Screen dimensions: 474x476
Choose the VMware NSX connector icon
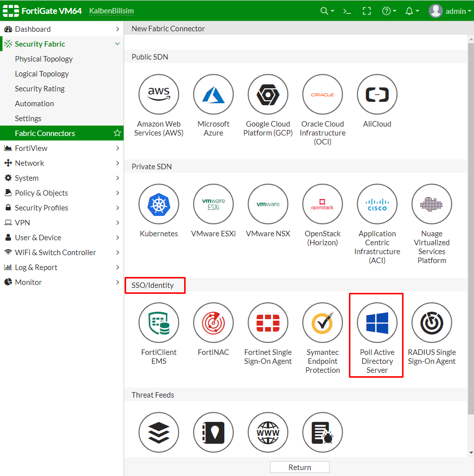click(x=268, y=204)
